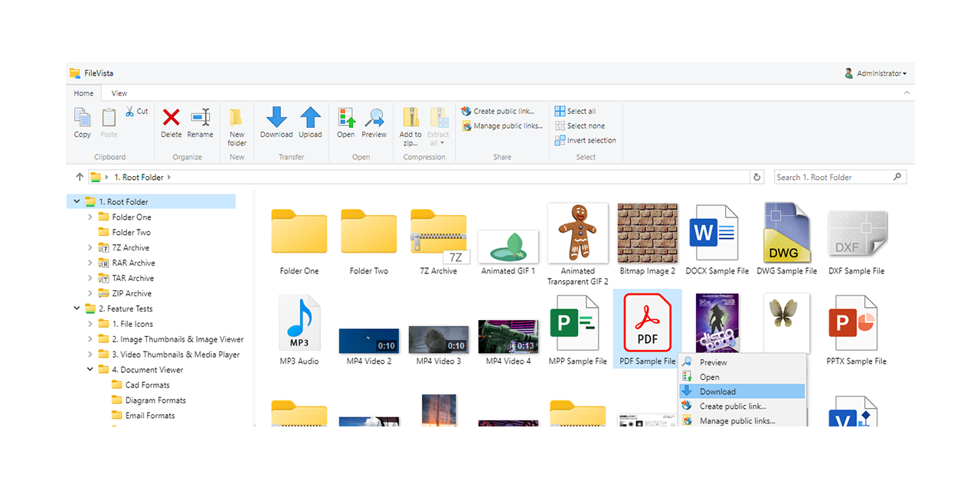Click the Upload arrow icon

click(x=310, y=119)
